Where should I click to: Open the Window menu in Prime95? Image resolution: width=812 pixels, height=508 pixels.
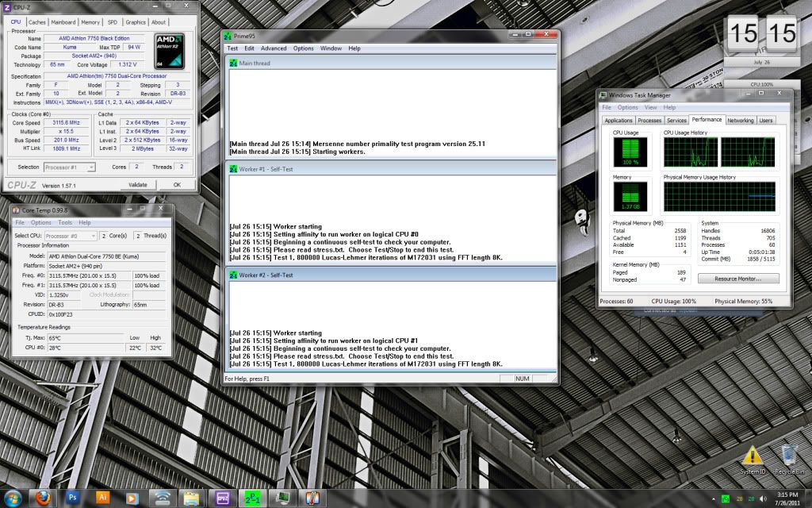click(x=331, y=48)
